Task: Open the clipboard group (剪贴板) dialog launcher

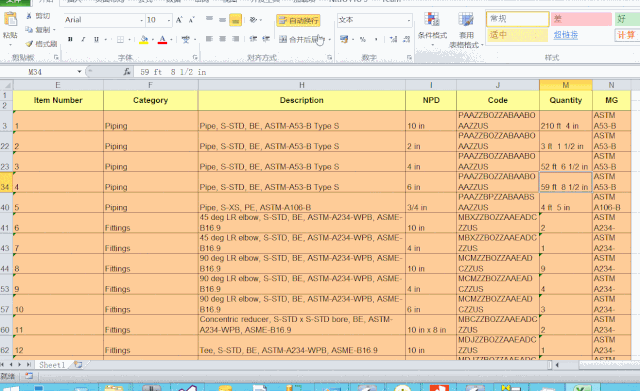Action: (56, 58)
